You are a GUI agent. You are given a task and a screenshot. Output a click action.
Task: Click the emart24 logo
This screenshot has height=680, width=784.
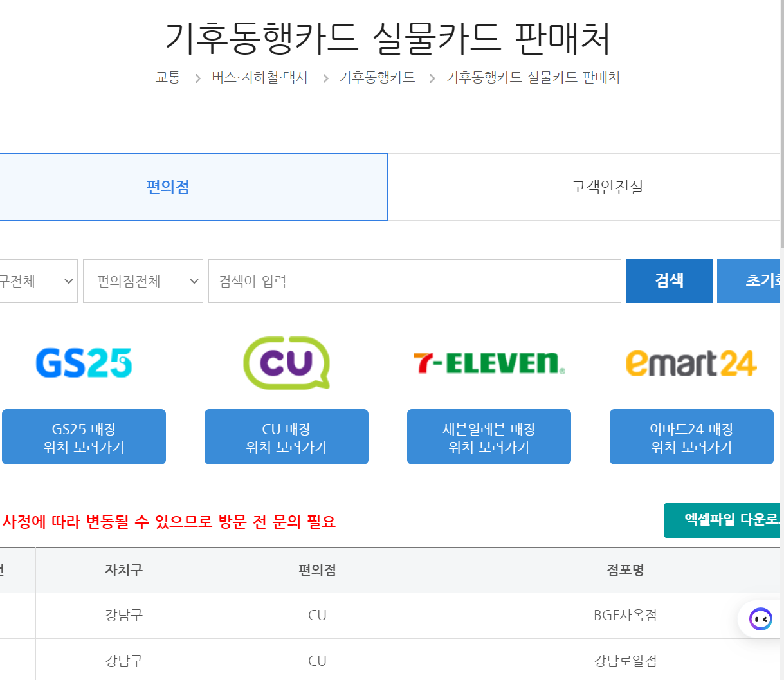click(x=691, y=362)
